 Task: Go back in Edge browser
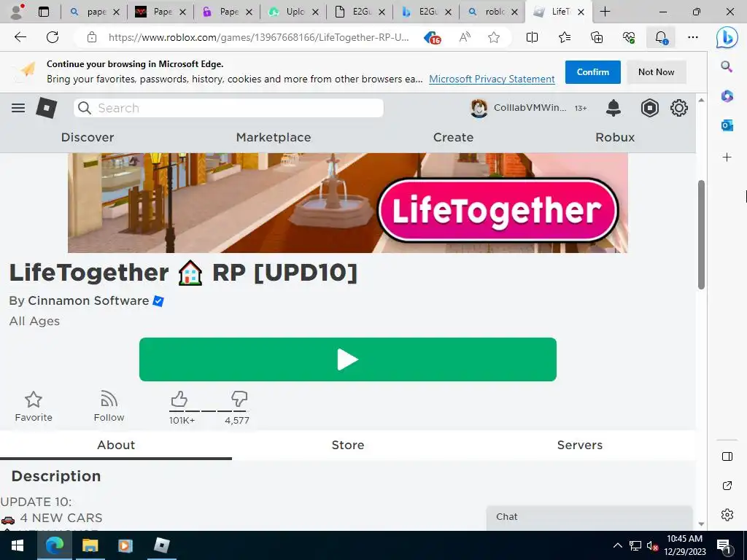click(x=20, y=37)
